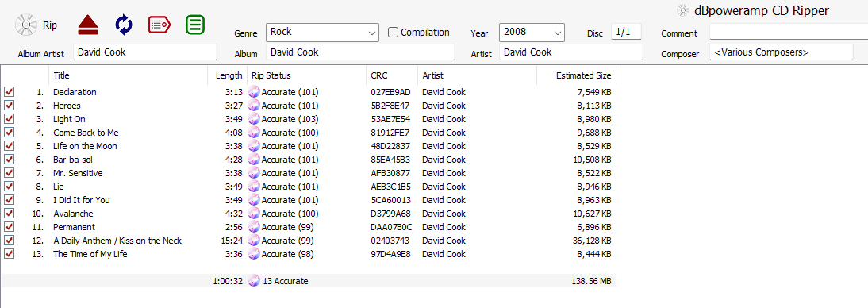Click the AccurateRip icon for Life on the Moon
The width and height of the screenshot is (868, 308).
tap(254, 146)
